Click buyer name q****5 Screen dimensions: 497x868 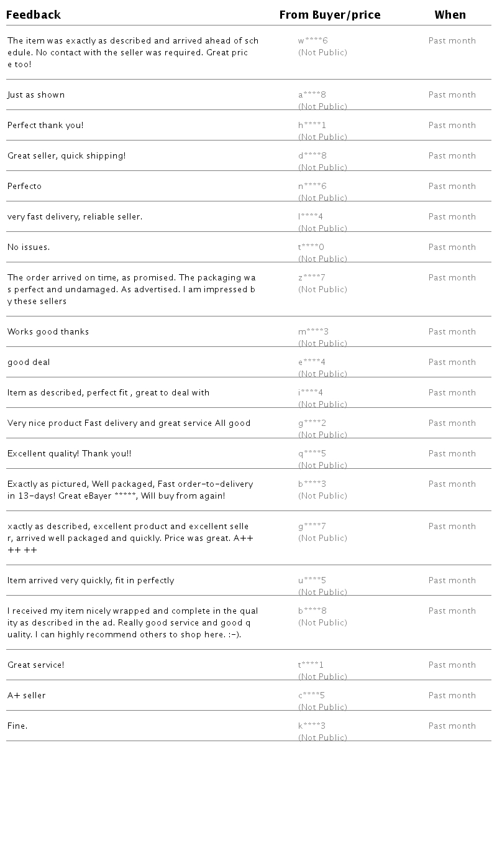pyautogui.click(x=312, y=454)
